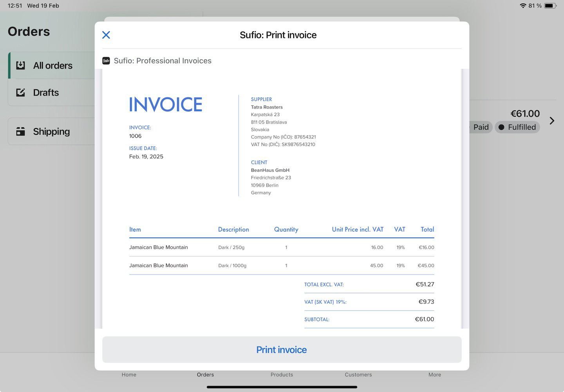The height and width of the screenshot is (392, 564).
Task: Expand the €61.00 order with its chevron
Action: coord(552,121)
